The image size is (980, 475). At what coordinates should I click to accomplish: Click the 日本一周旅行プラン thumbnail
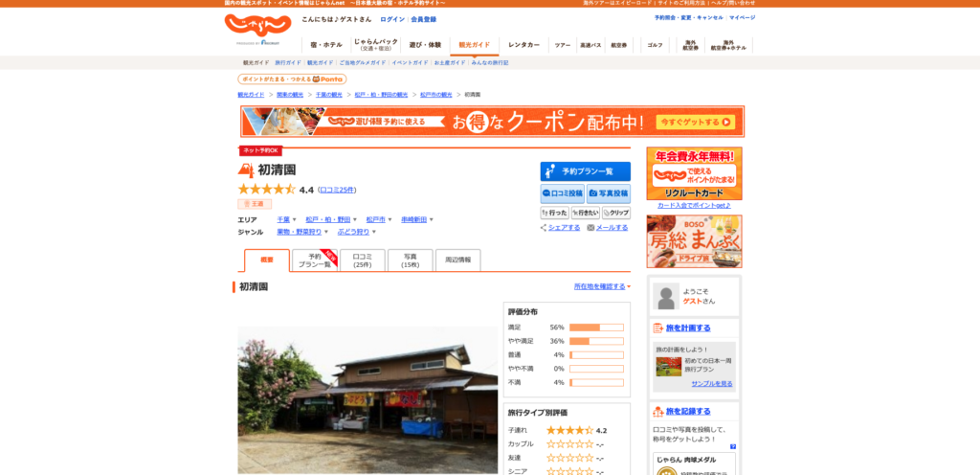tap(668, 367)
